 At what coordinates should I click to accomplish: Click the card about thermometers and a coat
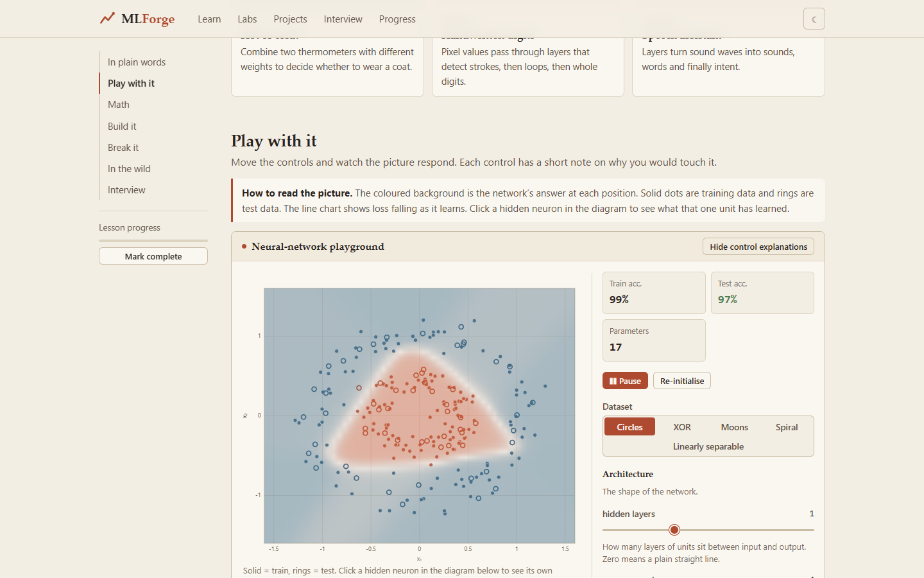point(327,67)
